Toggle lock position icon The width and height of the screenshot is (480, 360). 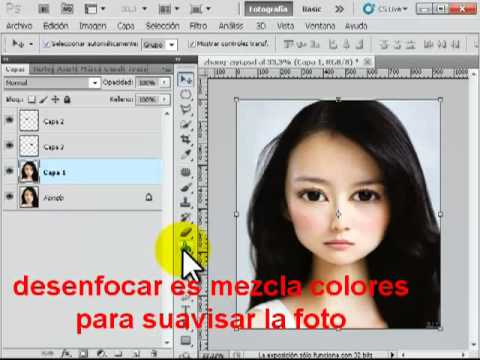(55, 99)
